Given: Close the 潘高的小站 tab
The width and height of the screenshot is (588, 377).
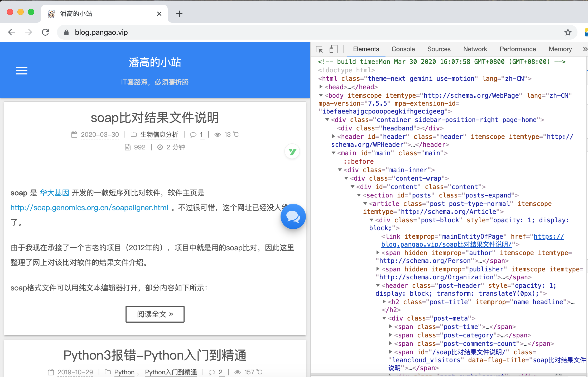Looking at the screenshot, I should tap(159, 14).
